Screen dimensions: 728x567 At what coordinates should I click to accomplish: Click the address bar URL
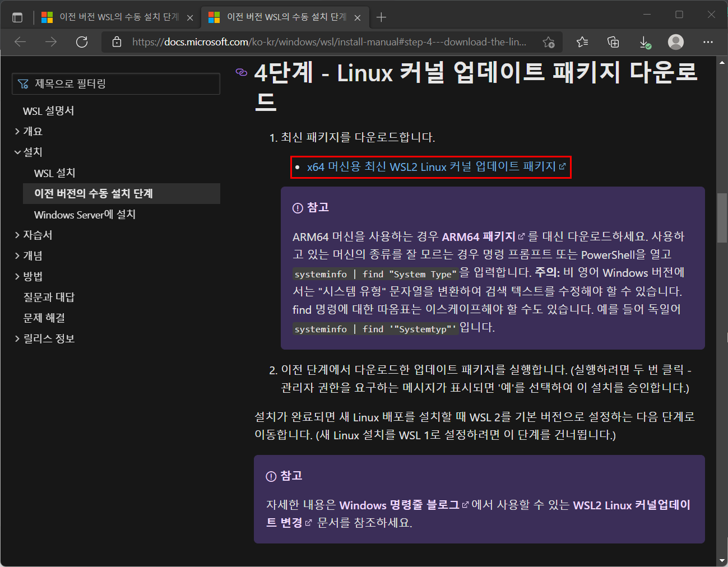click(329, 42)
